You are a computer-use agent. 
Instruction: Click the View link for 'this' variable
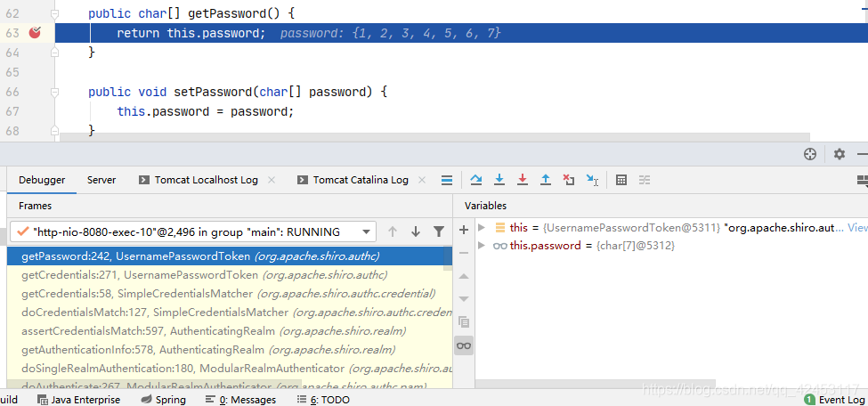(x=857, y=227)
